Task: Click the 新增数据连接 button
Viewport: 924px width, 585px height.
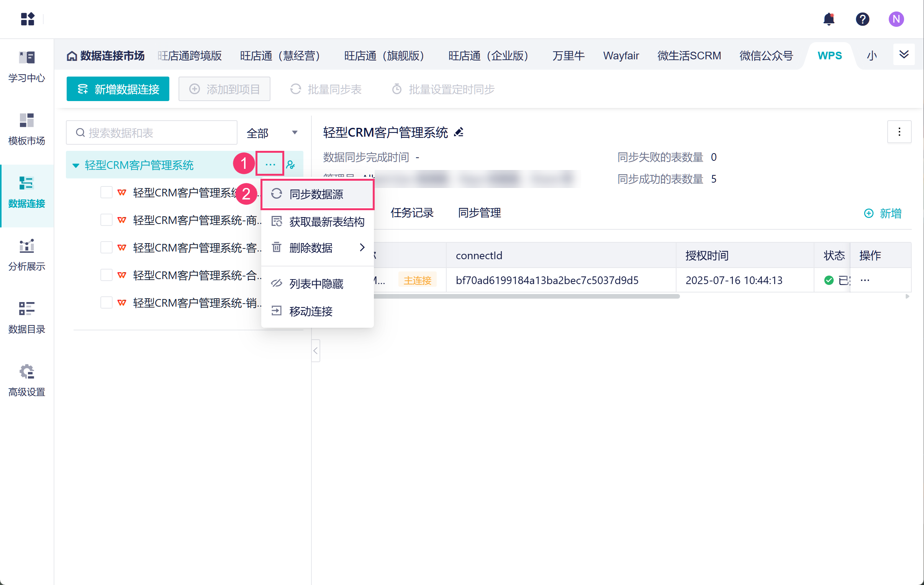Action: pos(118,89)
